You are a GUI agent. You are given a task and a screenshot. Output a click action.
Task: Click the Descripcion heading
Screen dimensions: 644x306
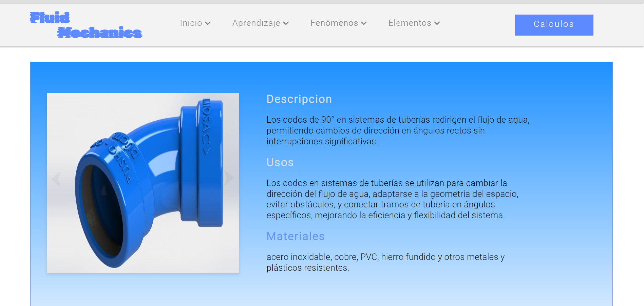point(299,99)
